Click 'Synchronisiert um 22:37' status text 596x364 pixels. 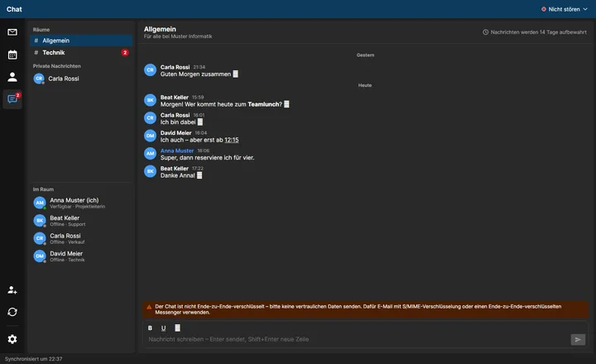tap(33, 359)
